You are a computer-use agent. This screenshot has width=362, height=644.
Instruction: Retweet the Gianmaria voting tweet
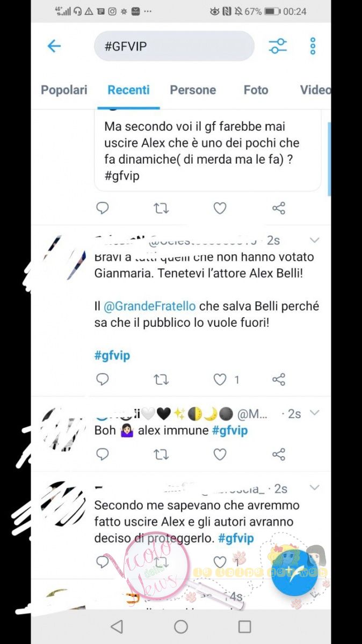click(x=161, y=380)
